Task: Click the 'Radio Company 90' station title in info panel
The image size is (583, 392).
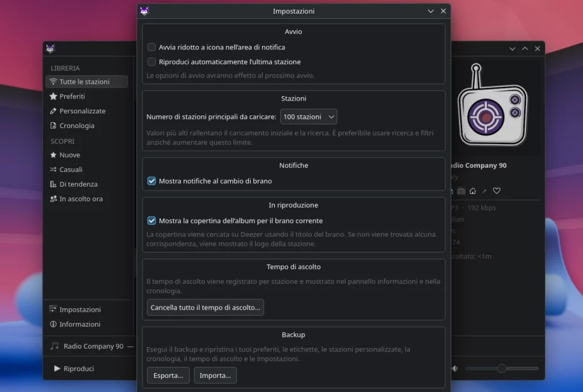Action: tap(479, 166)
